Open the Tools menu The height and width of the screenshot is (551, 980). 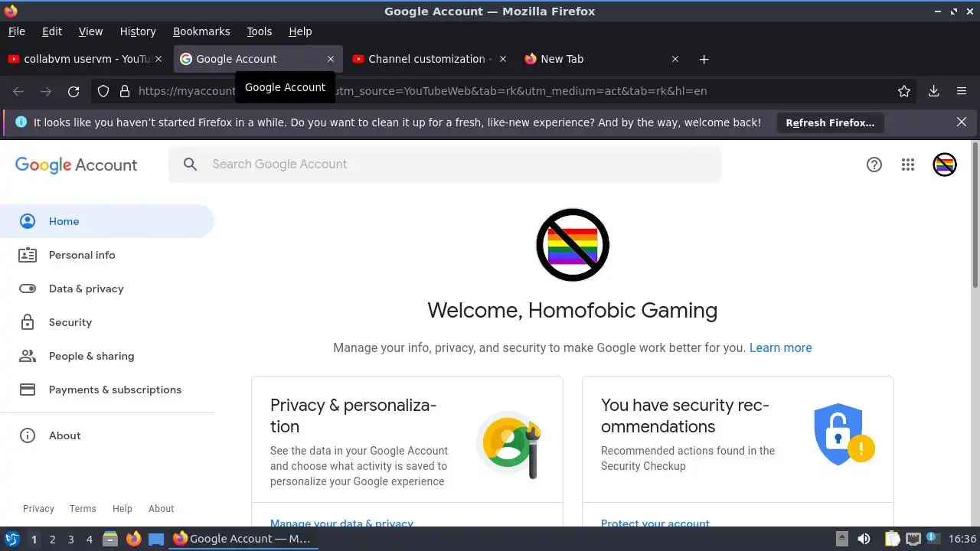[259, 31]
